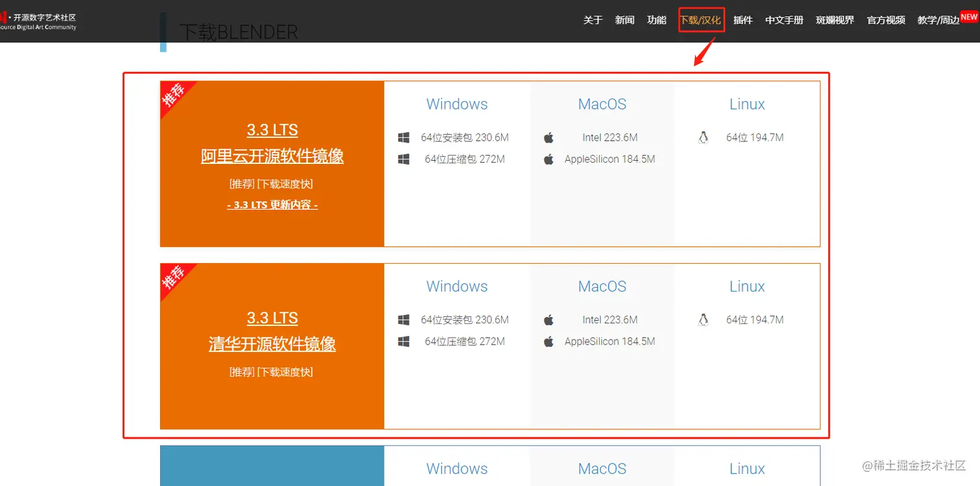Image resolution: width=980 pixels, height=486 pixels.
Task: Download Tsinghua MacOS AppleSilicon 184.5M
Action: point(610,341)
